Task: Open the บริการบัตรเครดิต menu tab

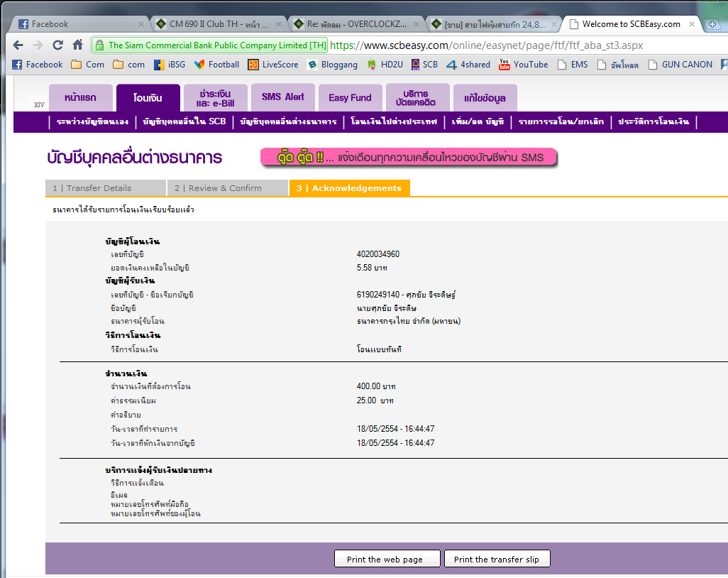Action: click(x=417, y=97)
